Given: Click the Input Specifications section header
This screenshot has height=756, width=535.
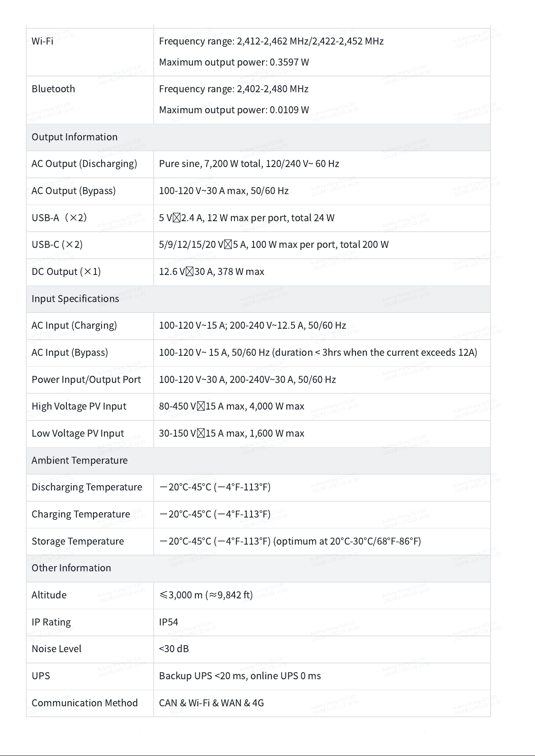Looking at the screenshot, I should [258, 299].
